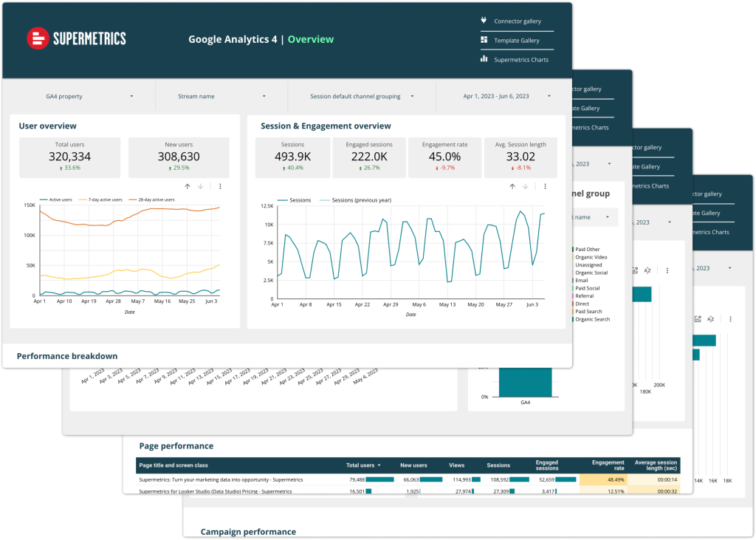Click the Unassigned legend entry
756x540 pixels.
click(588, 265)
